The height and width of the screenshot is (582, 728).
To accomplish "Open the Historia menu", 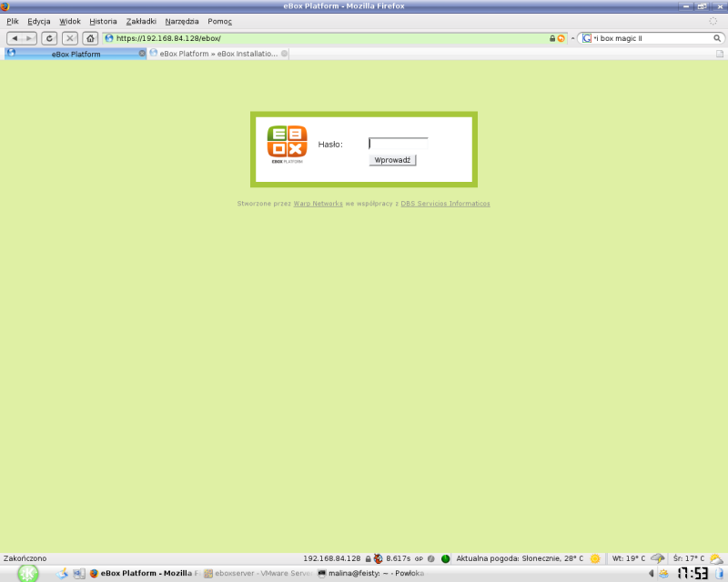I will click(x=103, y=21).
